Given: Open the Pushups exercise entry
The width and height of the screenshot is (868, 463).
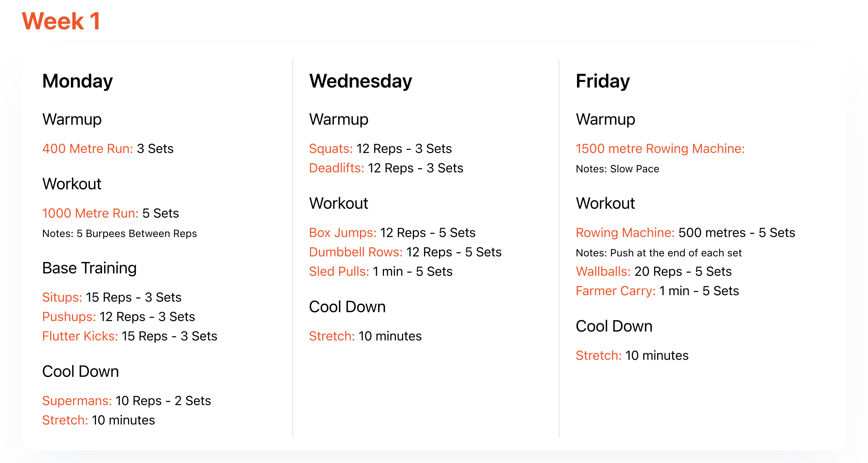Looking at the screenshot, I should [69, 316].
